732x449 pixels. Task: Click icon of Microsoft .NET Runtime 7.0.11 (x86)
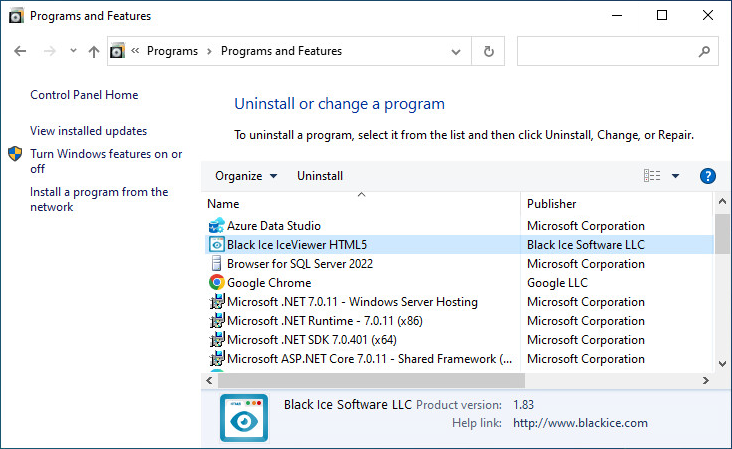point(216,321)
